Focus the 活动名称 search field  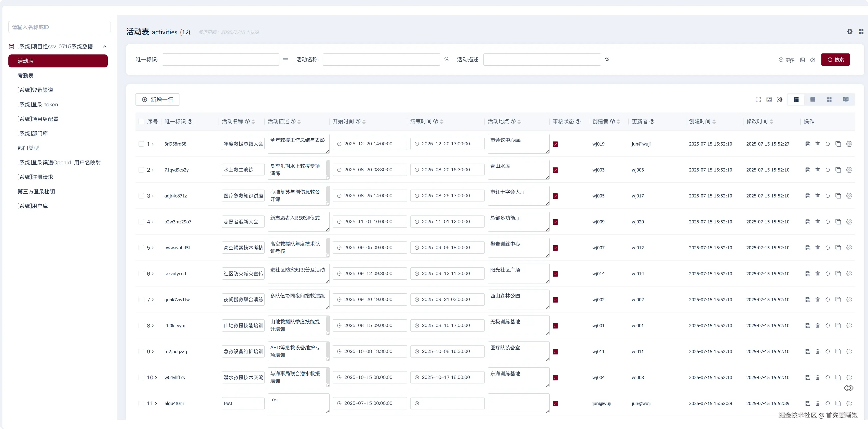pos(381,60)
